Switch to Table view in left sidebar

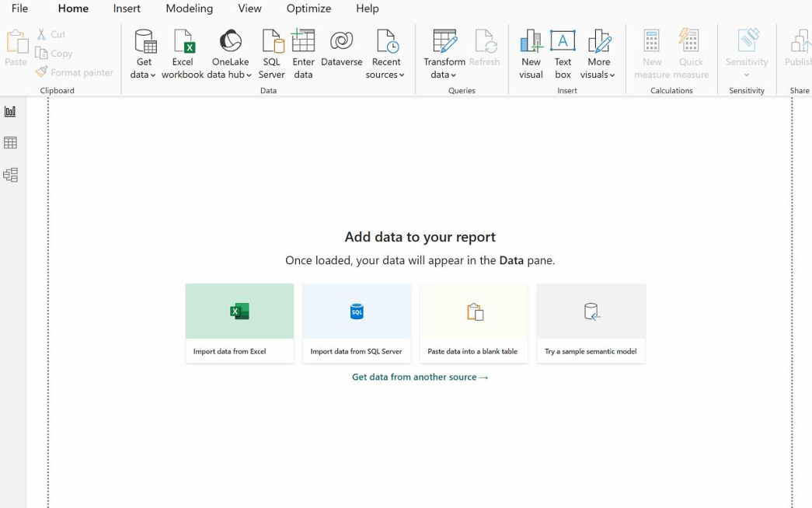(x=10, y=143)
